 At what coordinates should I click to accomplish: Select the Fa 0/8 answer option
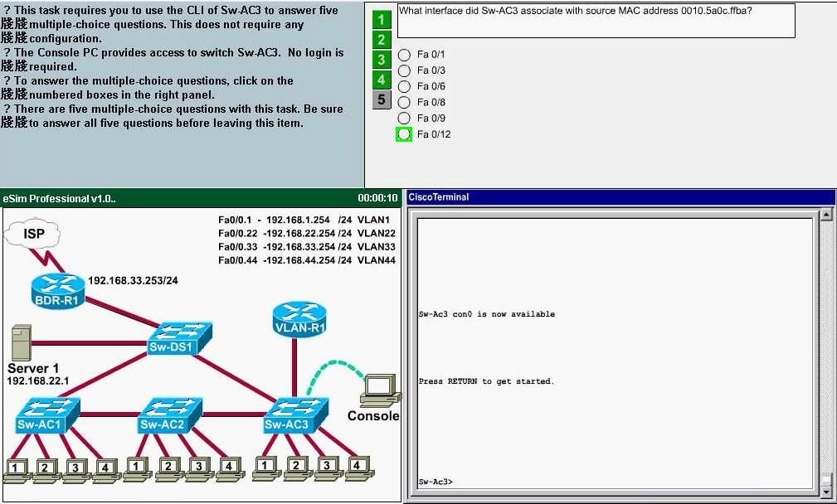coord(404,103)
